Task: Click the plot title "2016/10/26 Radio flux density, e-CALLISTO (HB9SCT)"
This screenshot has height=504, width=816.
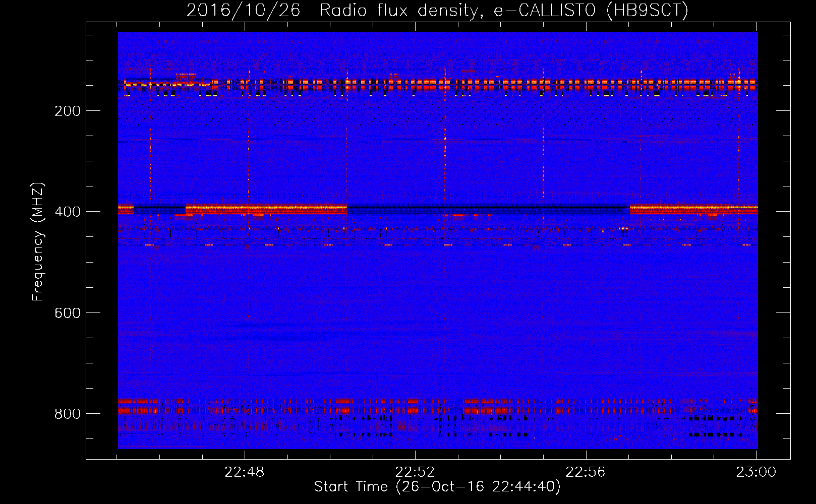Action: click(x=437, y=11)
